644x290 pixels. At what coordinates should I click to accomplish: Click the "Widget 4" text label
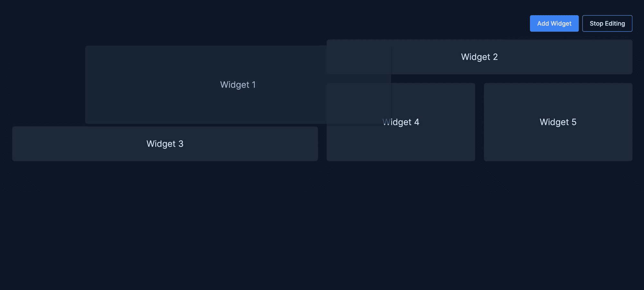pyautogui.click(x=401, y=122)
